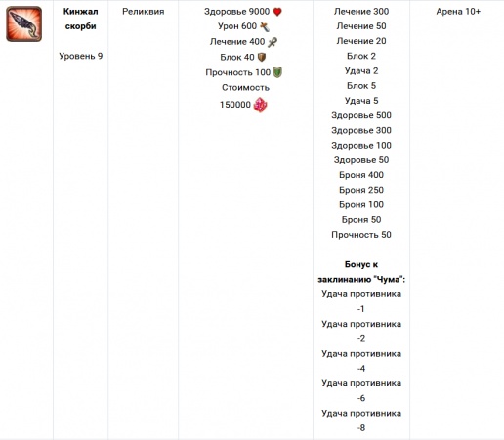Click the Бонус к заклинанию "Чума" heading
This screenshot has width=504, height=440.
pos(361,272)
